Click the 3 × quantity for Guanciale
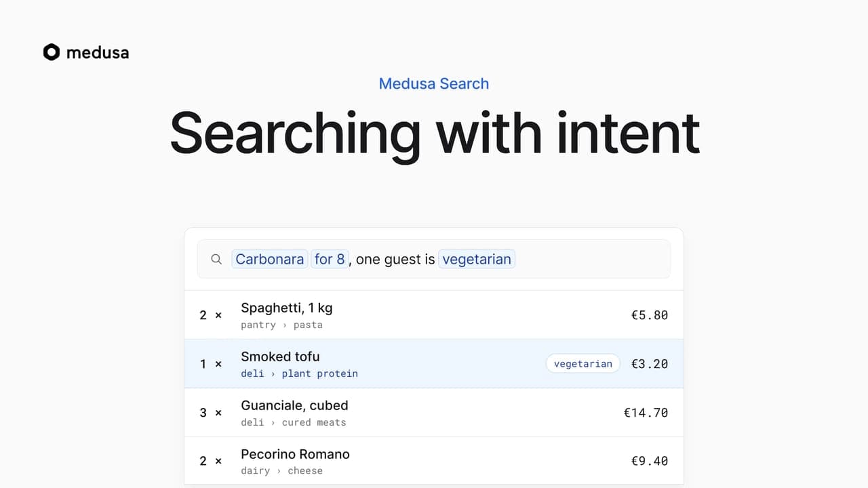The width and height of the screenshot is (868, 488). click(210, 413)
